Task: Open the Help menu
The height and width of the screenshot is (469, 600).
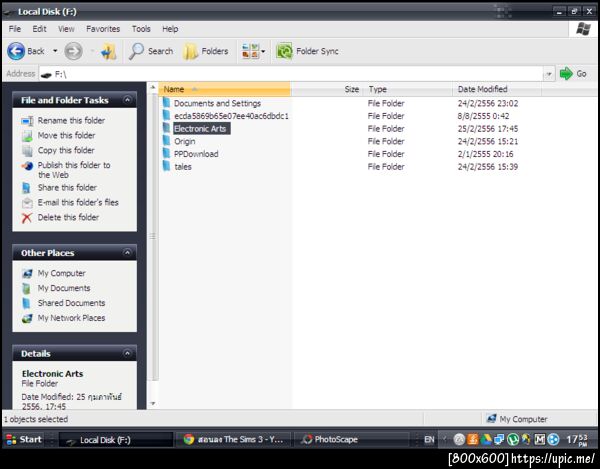Action: coord(170,29)
